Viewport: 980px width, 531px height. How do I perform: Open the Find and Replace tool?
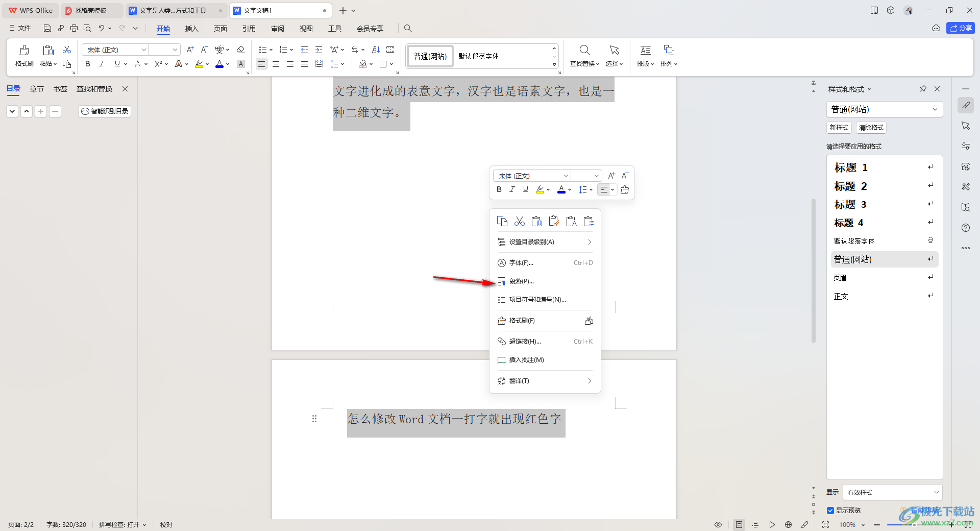[584, 55]
